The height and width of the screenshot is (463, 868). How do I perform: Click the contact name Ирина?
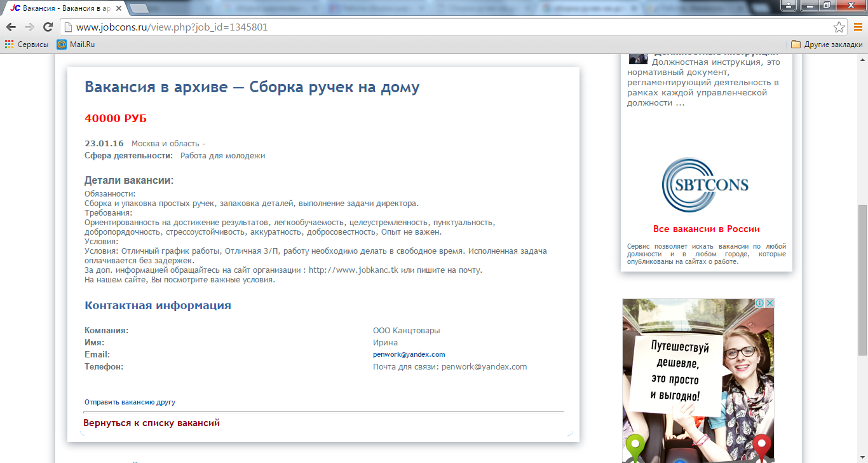point(385,343)
